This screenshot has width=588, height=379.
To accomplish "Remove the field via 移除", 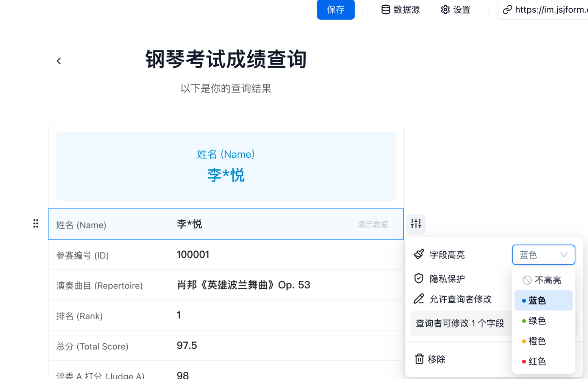I will (x=430, y=359).
